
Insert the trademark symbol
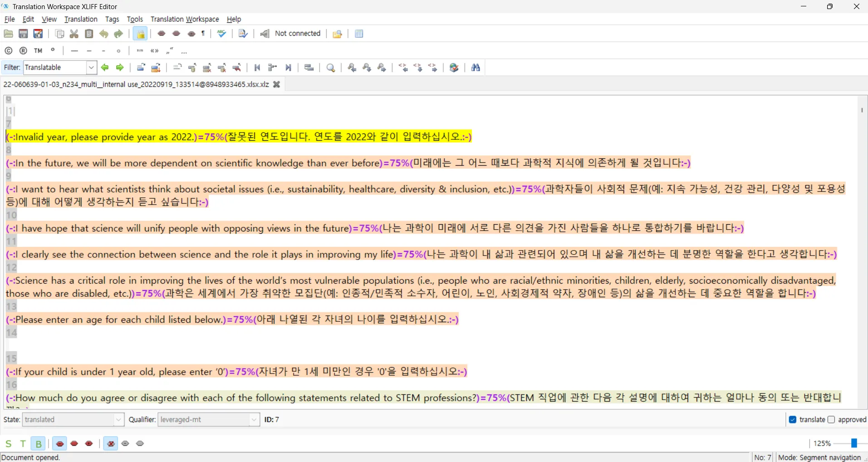click(x=38, y=50)
